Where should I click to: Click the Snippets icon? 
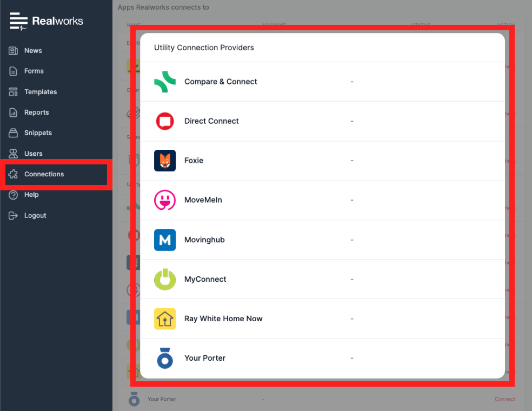pos(13,132)
